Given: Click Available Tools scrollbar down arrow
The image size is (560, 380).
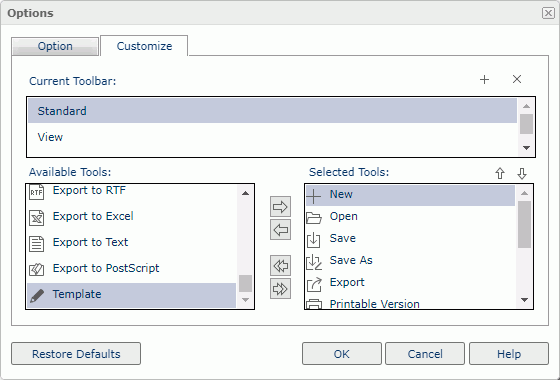Looking at the screenshot, I should coord(245,300).
